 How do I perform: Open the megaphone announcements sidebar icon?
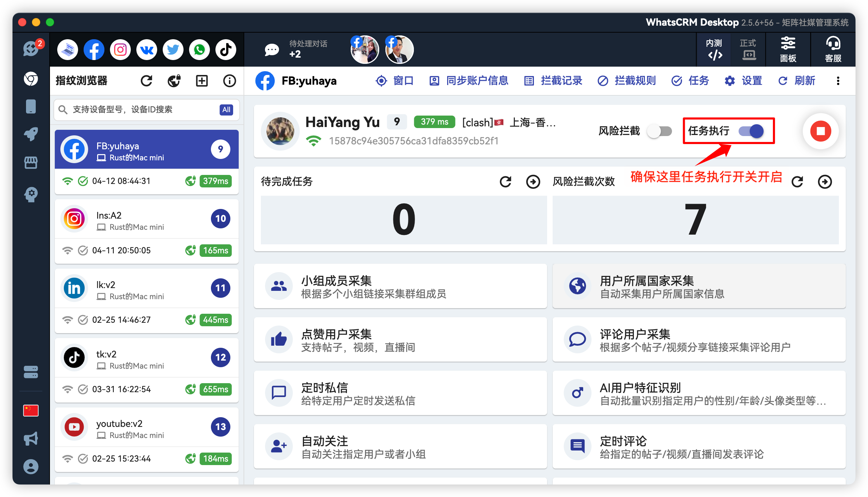[31, 439]
